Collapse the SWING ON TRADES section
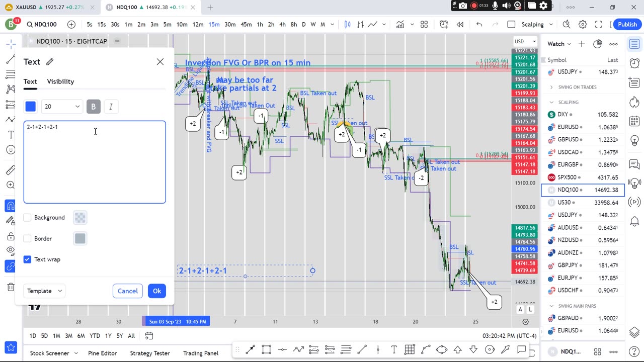This screenshot has height=362, width=644. [x=551, y=87]
